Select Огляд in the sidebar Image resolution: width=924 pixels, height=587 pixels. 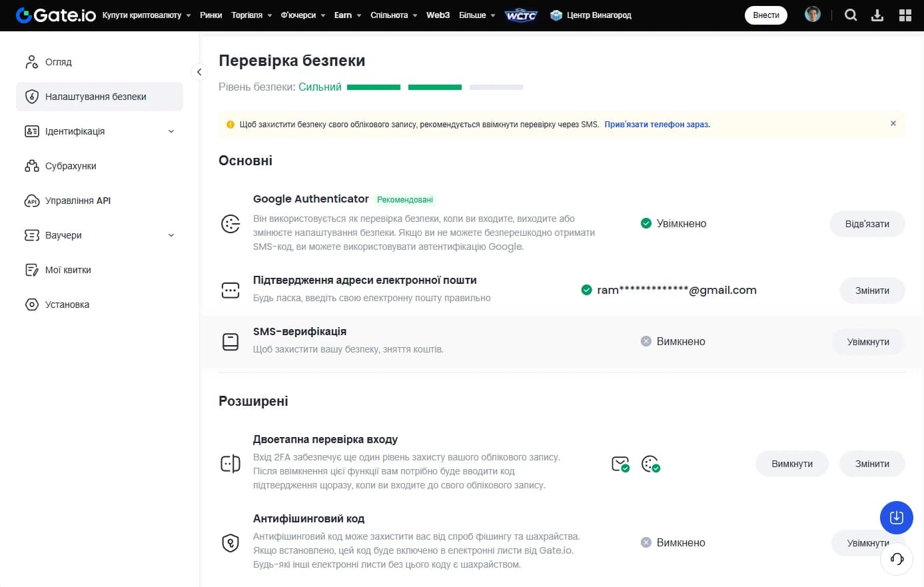point(99,62)
